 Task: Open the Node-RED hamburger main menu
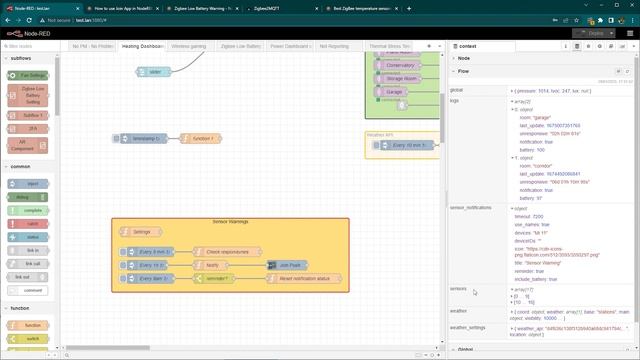pos(630,33)
